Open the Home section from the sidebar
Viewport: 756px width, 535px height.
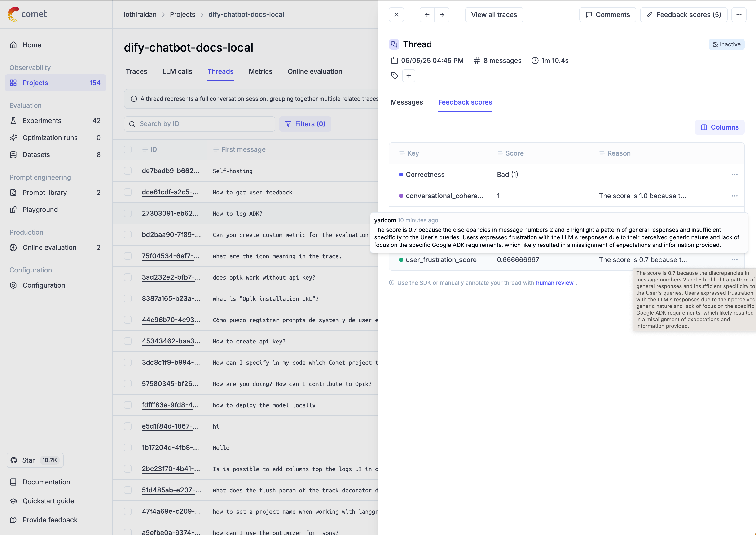point(32,45)
